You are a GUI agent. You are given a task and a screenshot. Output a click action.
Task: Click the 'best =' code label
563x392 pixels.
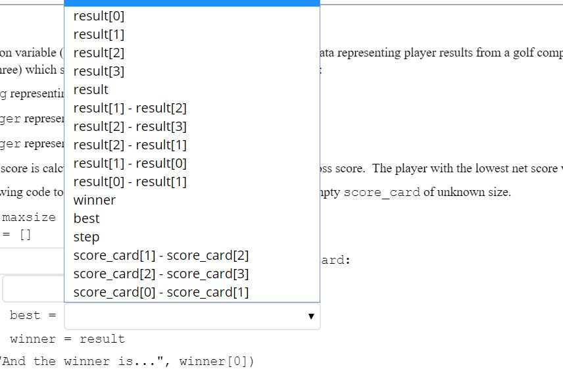[x=33, y=315]
